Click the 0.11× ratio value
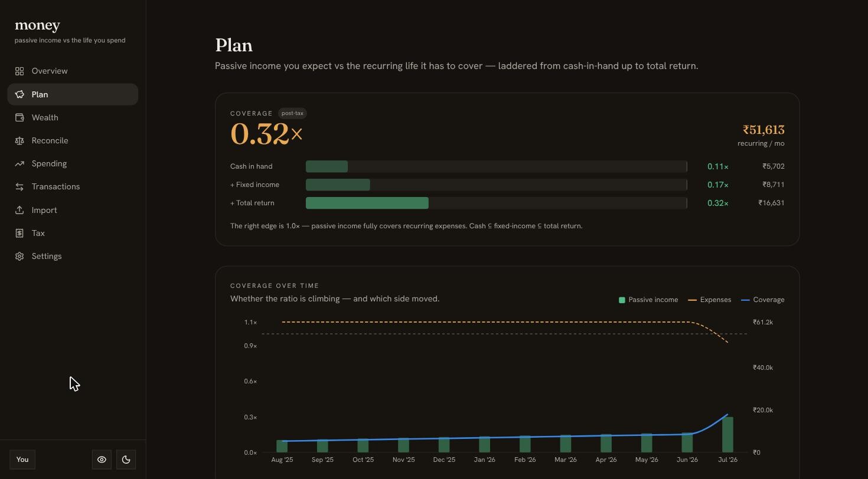The width and height of the screenshot is (868, 479). coord(718,166)
